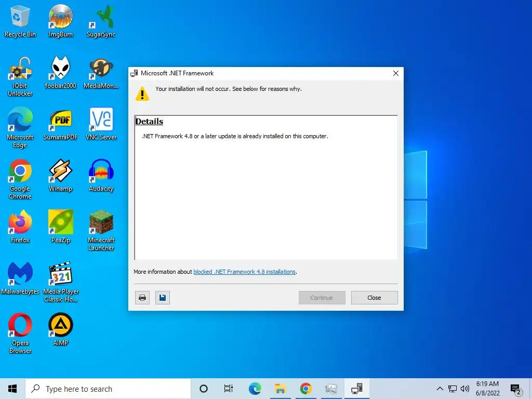The width and height of the screenshot is (532, 399).
Task: Select the Firefox desktop shortcut
Action: (20, 227)
